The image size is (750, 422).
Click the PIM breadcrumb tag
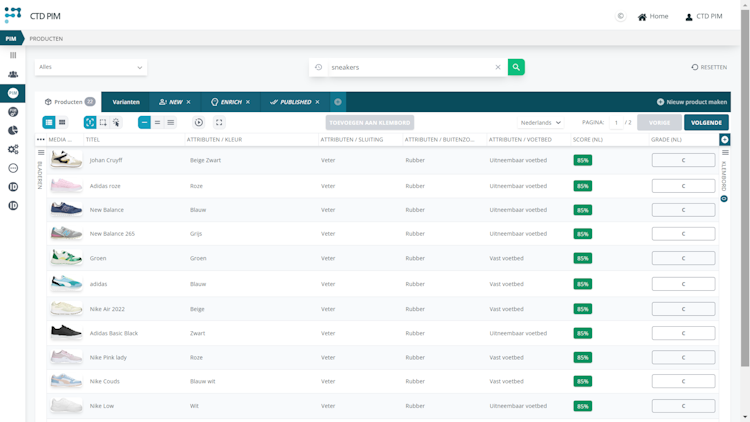coord(11,39)
